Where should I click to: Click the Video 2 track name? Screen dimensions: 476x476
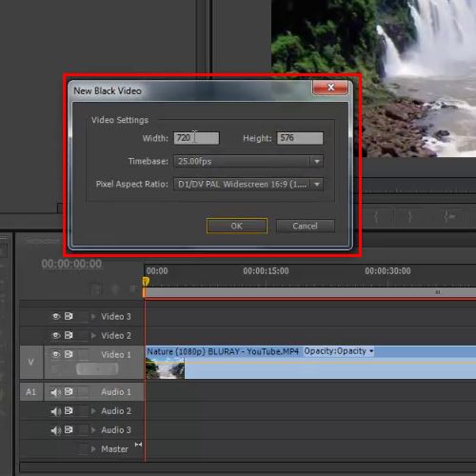point(116,335)
